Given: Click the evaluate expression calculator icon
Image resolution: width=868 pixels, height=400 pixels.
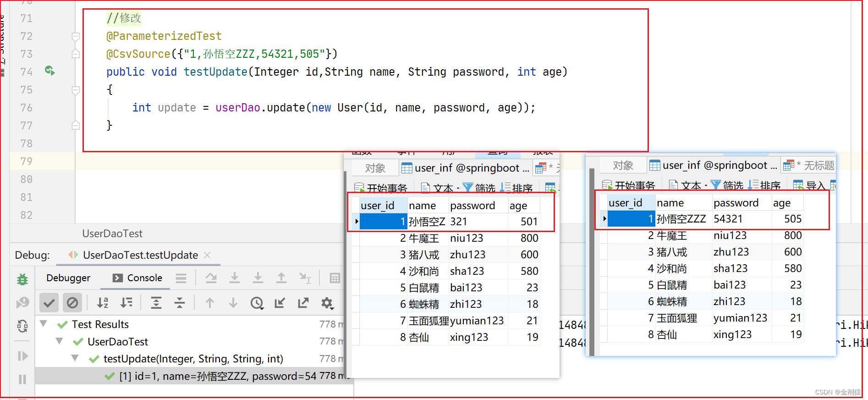Looking at the screenshot, I should pyautogui.click(x=335, y=278).
